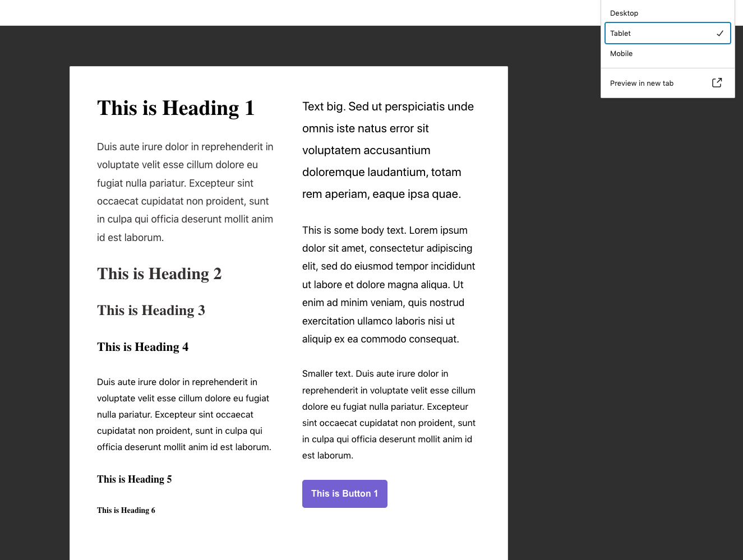The width and height of the screenshot is (743, 560).
Task: Select Desktop preview mode
Action: [624, 13]
